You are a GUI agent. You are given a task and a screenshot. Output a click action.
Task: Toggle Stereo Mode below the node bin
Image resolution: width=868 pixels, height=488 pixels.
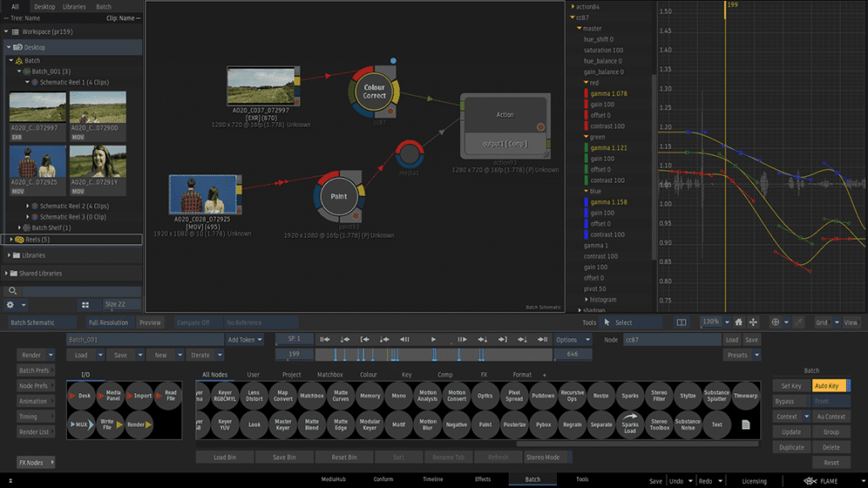[x=542, y=457]
